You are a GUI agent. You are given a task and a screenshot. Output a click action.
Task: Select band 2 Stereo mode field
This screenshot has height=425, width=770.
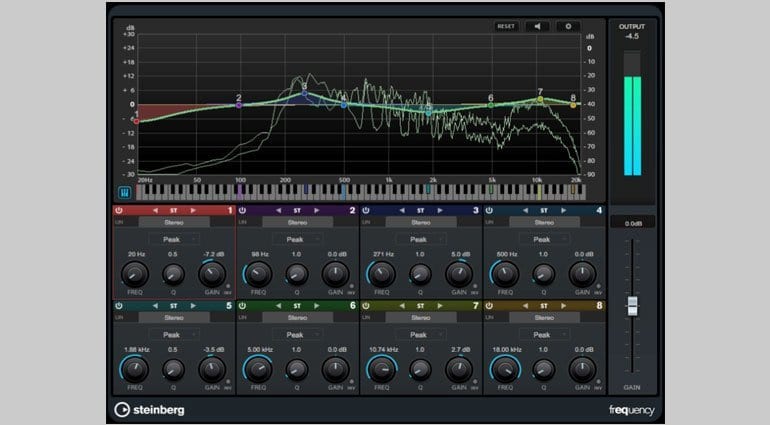coord(297,223)
